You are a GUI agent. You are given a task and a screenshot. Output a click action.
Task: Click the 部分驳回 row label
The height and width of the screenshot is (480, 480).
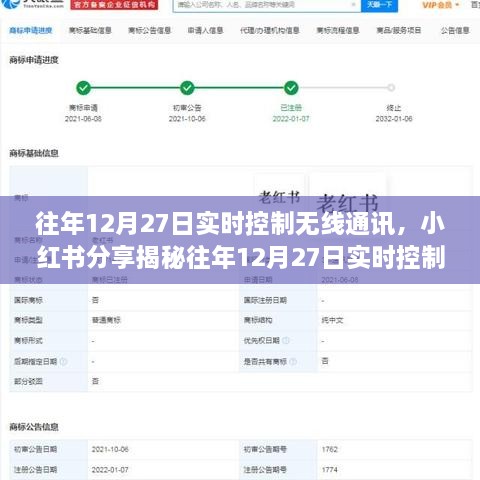(x=28, y=381)
